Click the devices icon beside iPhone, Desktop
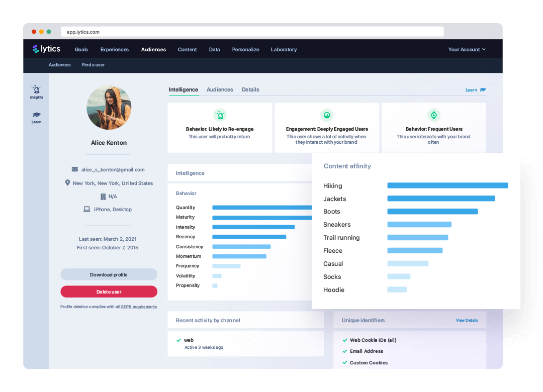 pos(86,210)
